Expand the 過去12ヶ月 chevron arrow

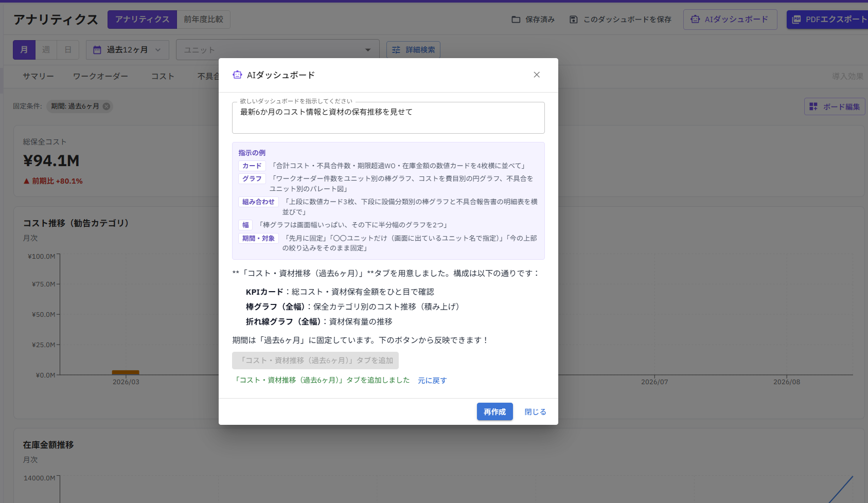pyautogui.click(x=158, y=50)
